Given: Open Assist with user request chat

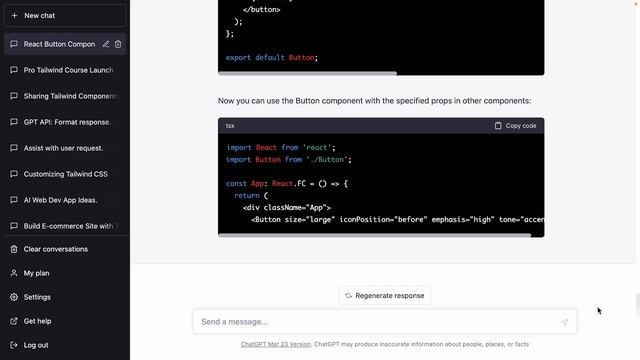Looking at the screenshot, I should coord(65,148).
